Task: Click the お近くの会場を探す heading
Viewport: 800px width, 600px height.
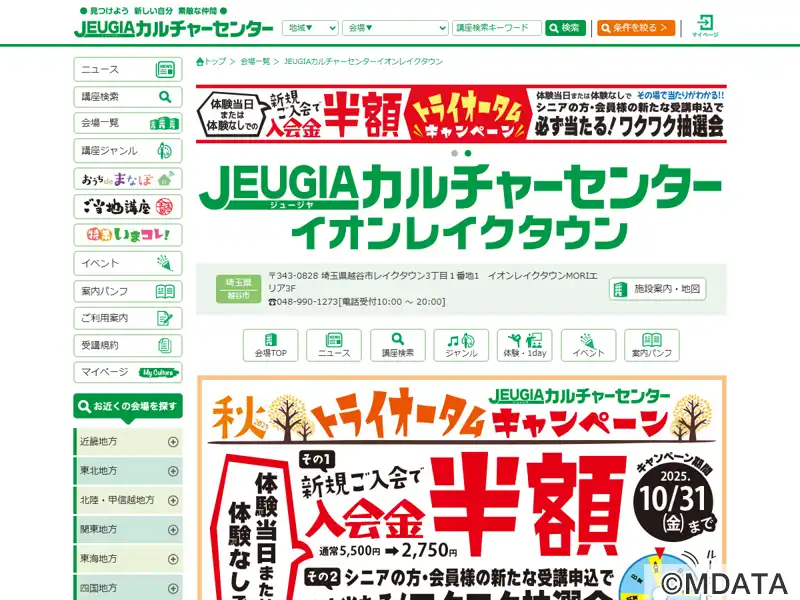Action: pos(128,407)
